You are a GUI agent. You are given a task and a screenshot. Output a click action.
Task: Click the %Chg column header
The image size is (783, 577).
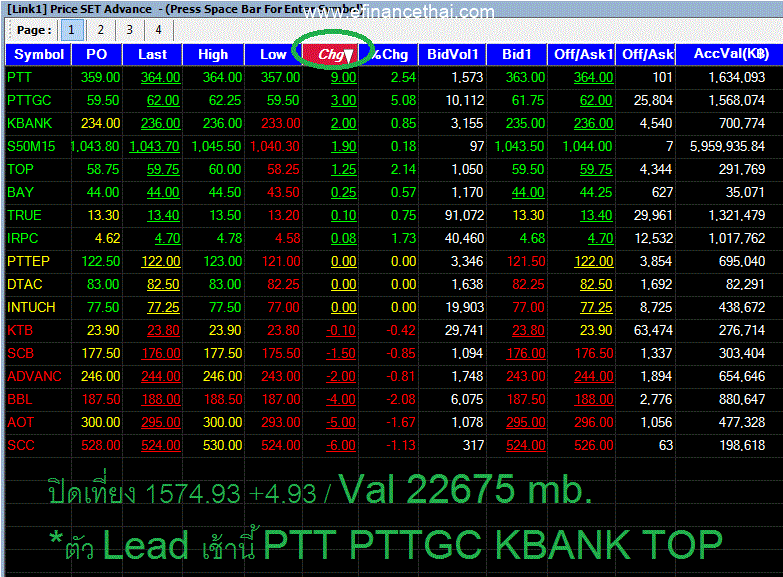389,54
